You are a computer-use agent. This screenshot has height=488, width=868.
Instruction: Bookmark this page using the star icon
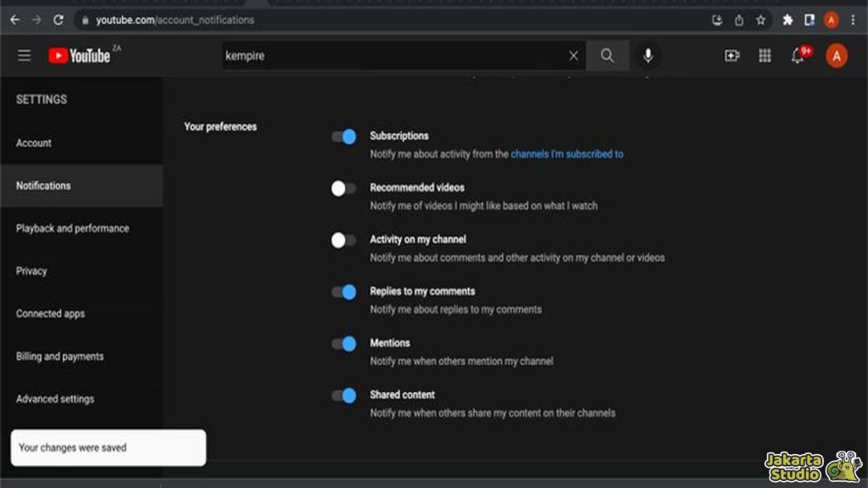click(x=760, y=19)
